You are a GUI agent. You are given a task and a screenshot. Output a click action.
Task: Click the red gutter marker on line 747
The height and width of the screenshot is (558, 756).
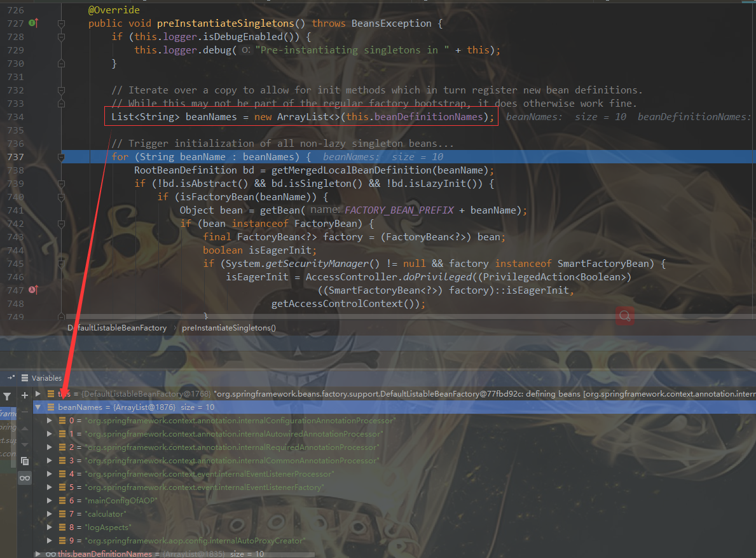coord(33,290)
